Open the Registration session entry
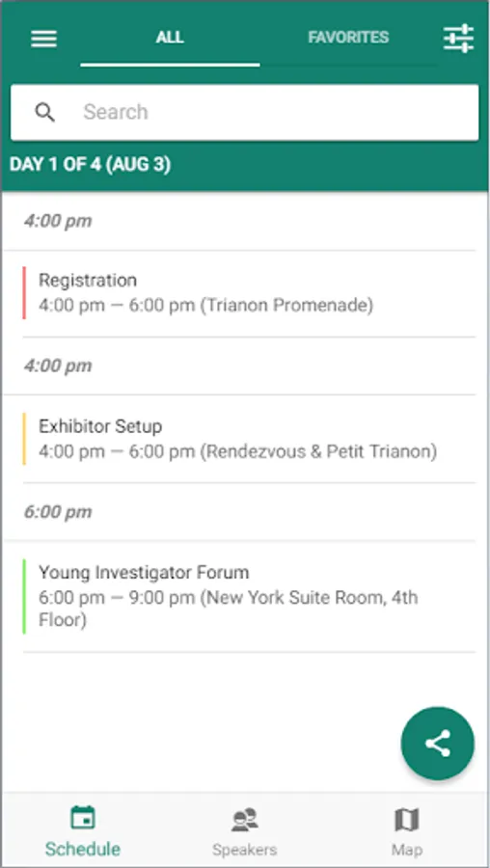 click(249, 293)
